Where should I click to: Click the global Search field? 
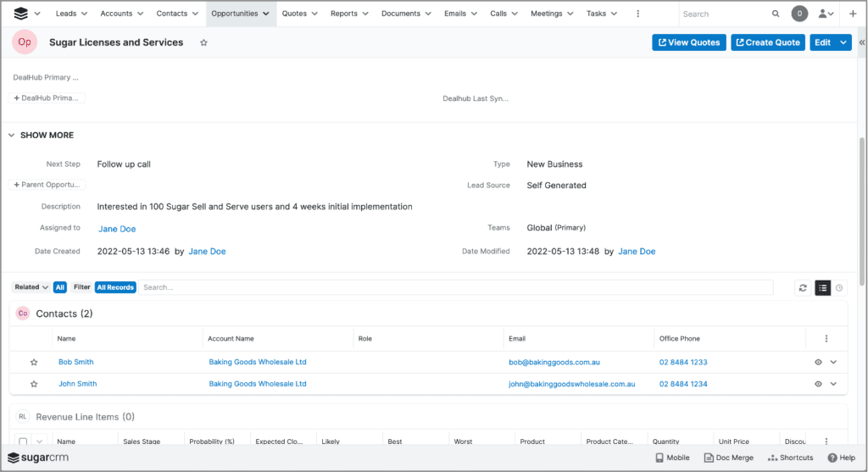point(724,14)
